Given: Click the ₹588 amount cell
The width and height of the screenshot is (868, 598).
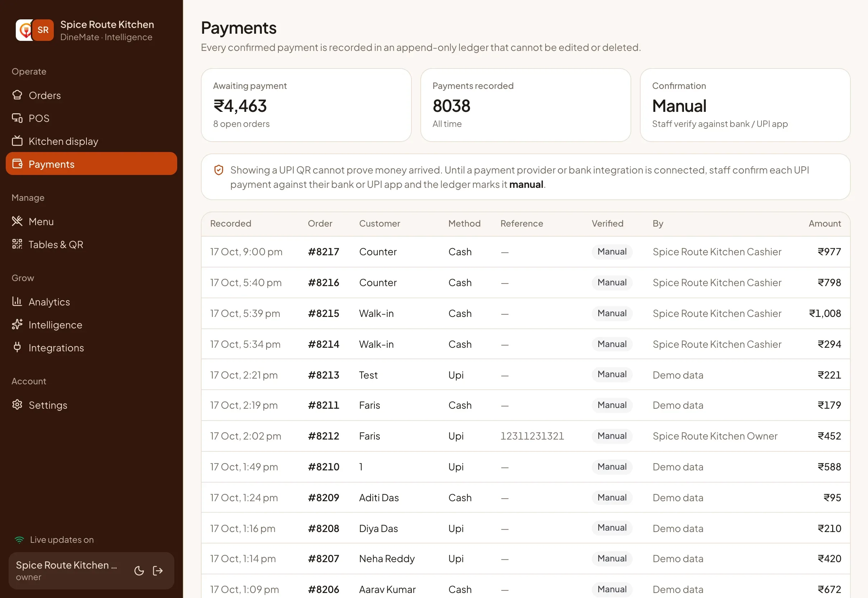Looking at the screenshot, I should pos(829,467).
